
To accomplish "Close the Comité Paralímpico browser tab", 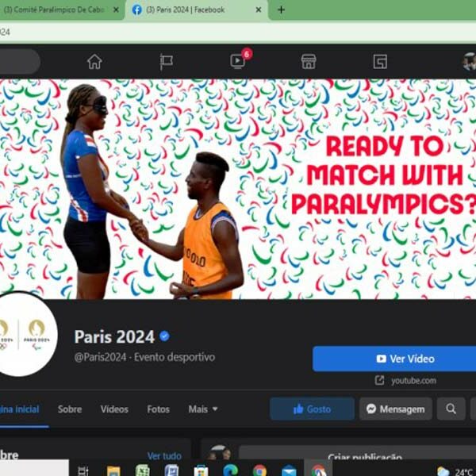I will point(116,10).
